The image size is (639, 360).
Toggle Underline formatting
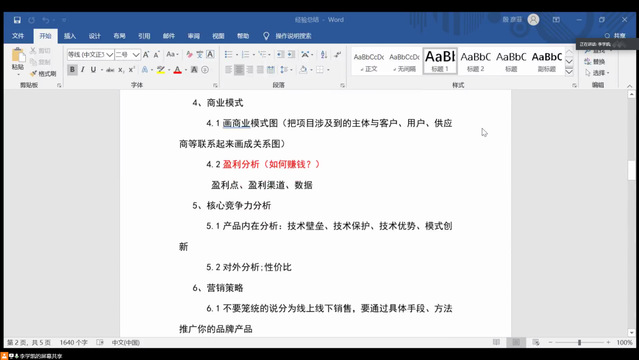(x=93, y=70)
